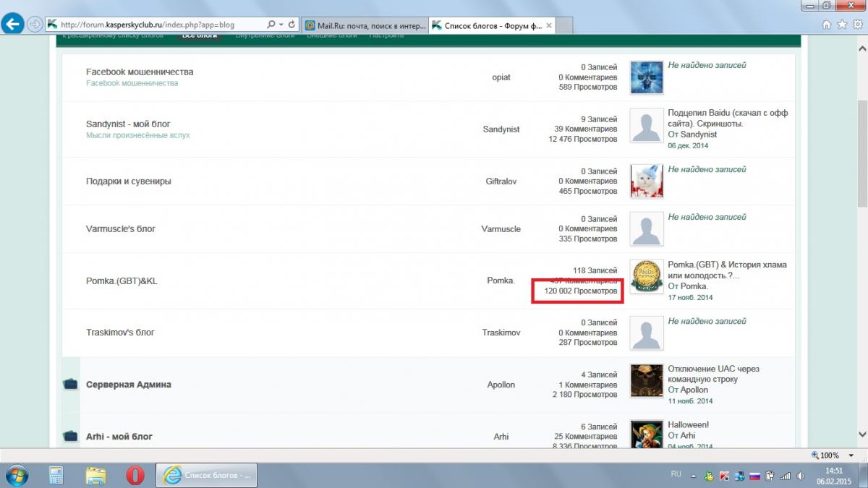Click the 17 нояб. 2014 date
The width and height of the screenshot is (868, 488).
click(x=690, y=298)
